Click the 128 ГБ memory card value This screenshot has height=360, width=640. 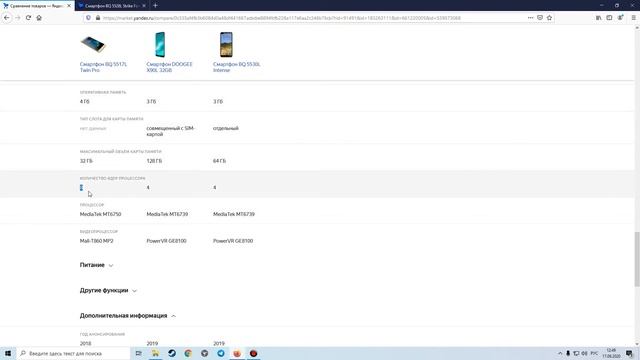click(x=154, y=161)
